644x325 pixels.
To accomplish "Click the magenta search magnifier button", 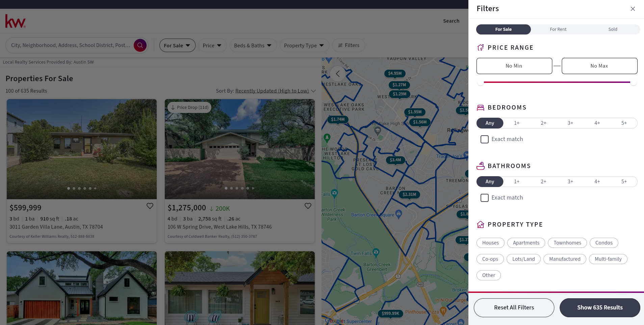I will [x=140, y=45].
